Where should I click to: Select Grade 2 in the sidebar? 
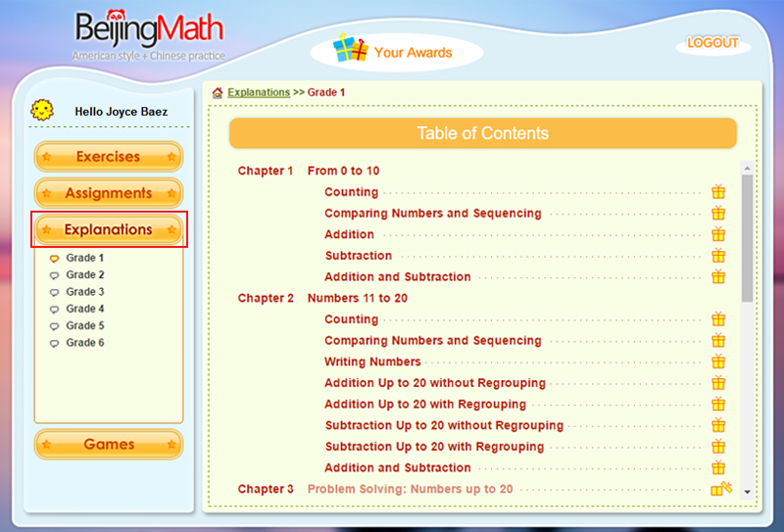85,275
